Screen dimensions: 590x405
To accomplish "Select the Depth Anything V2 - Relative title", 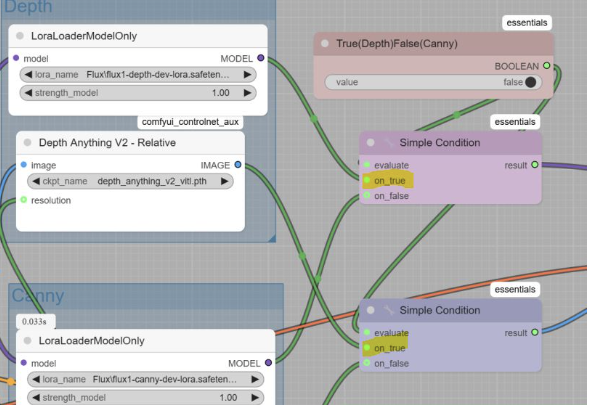I will point(107,142).
